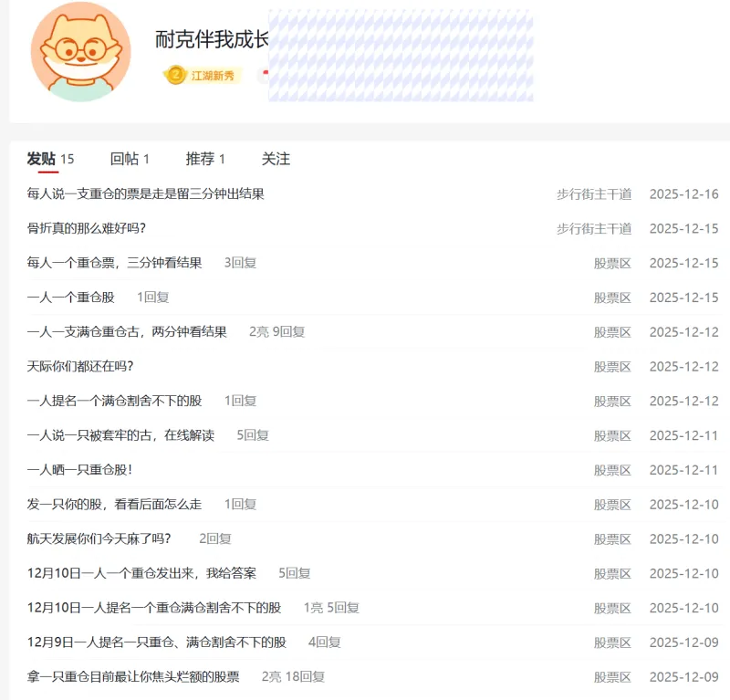Open the 发贴 tab
The width and height of the screenshot is (730, 700).
pyautogui.click(x=42, y=159)
